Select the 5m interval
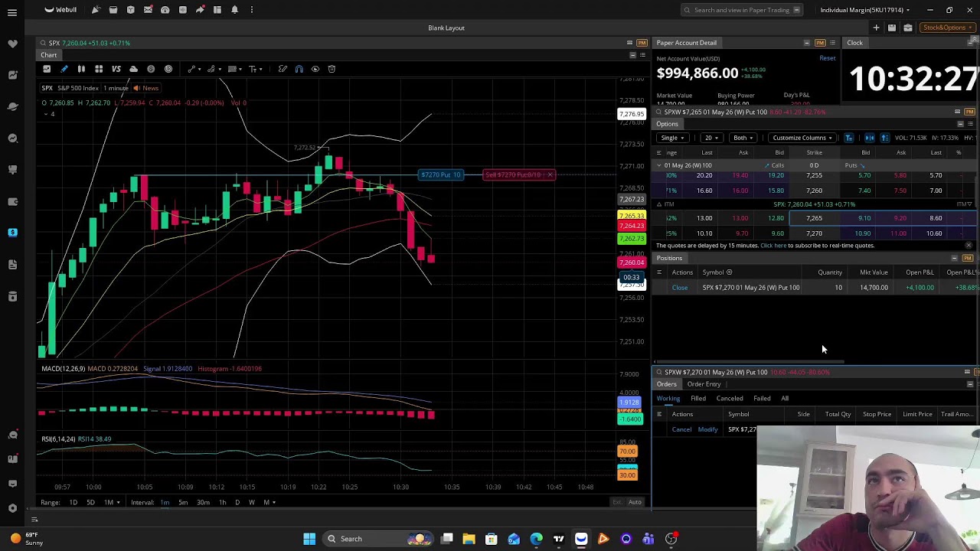The width and height of the screenshot is (980, 551). (x=183, y=502)
